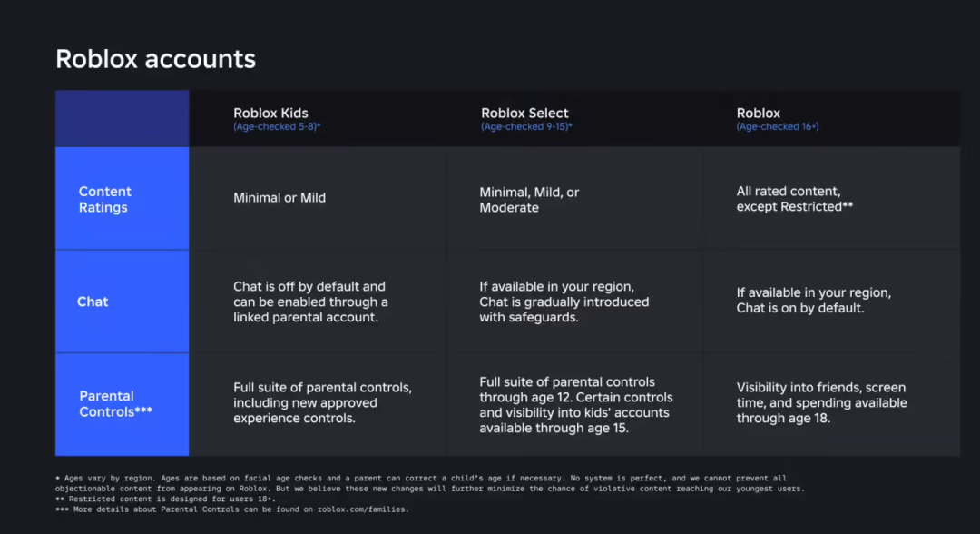The width and height of the screenshot is (980, 534).
Task: Select "Chat is on by default" cell
Action: (813, 301)
